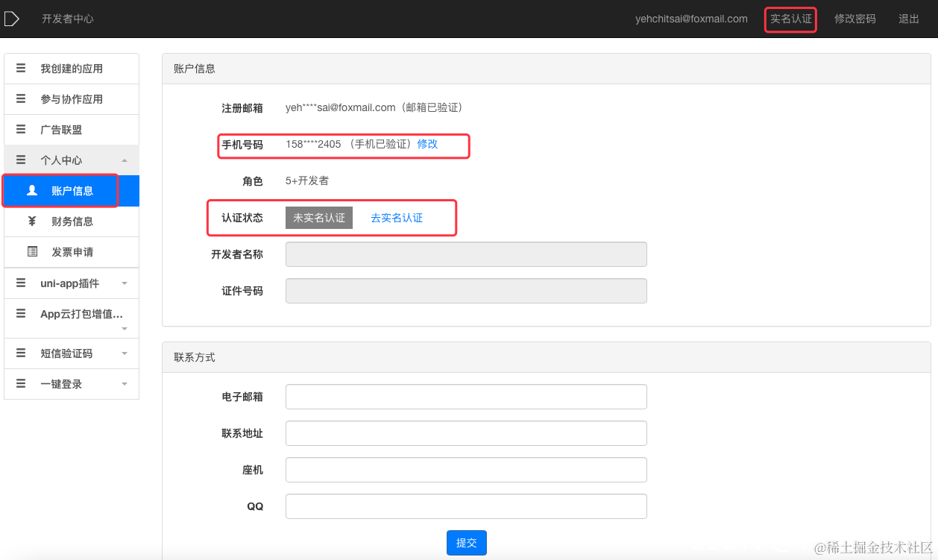Select the menu icon beside 参与协作应用
The image size is (938, 560).
tap(20, 98)
